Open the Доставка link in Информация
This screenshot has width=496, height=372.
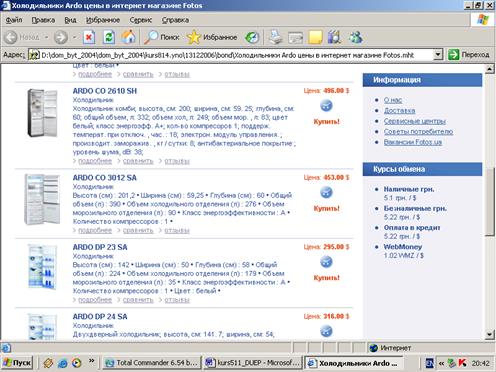point(399,110)
